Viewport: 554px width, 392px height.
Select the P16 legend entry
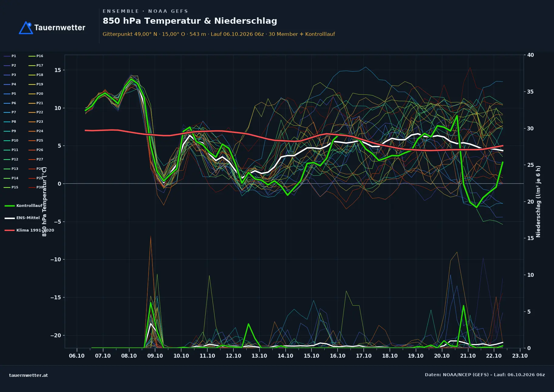click(36, 56)
